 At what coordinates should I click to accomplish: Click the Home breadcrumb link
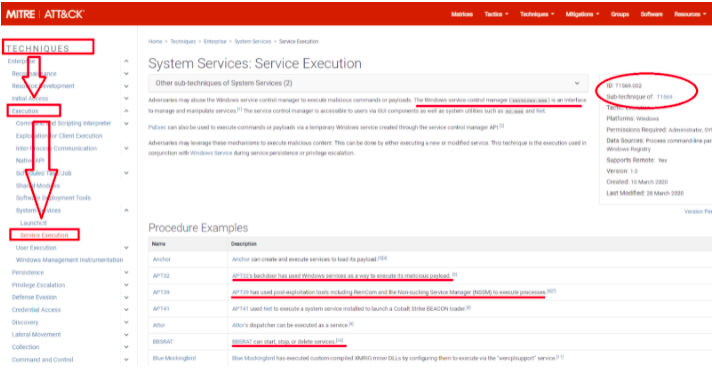pos(155,41)
